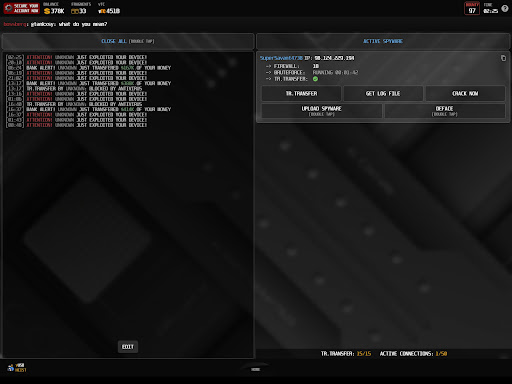Click the Secure Your Account Now gear badge

coord(22,8)
